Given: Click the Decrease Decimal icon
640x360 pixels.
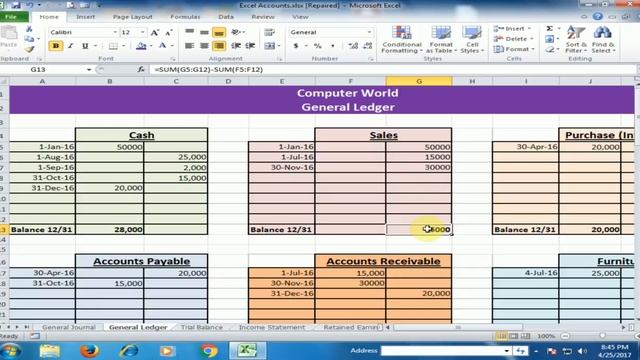Looking at the screenshot, I should point(368,46).
